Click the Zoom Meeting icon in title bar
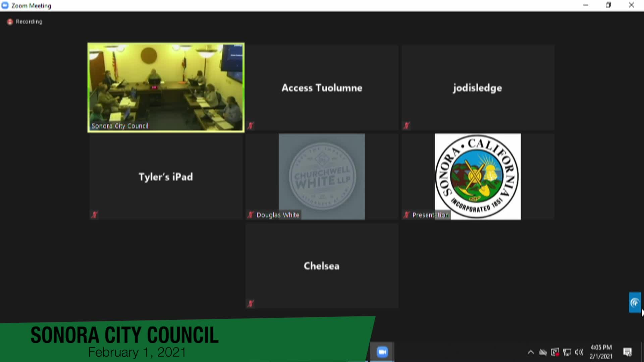 pyautogui.click(x=5, y=5)
